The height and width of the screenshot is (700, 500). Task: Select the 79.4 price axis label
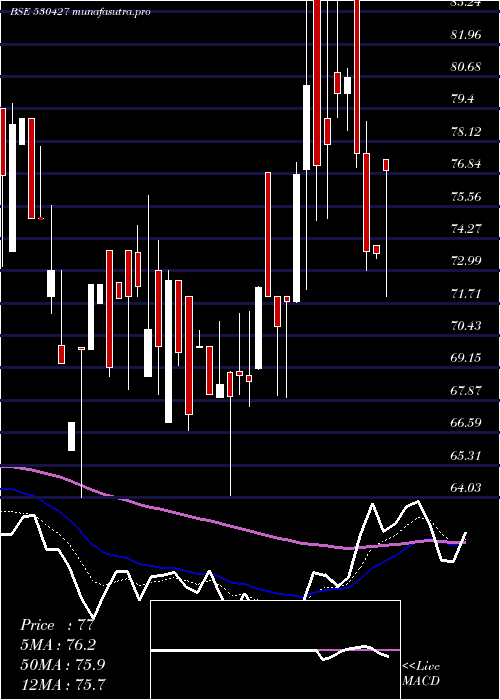(x=463, y=99)
